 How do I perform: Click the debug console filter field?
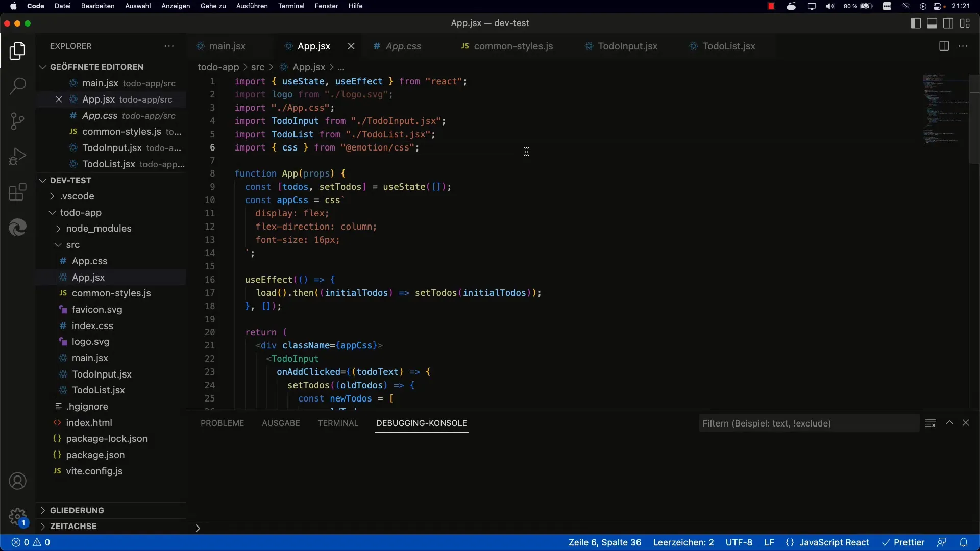[809, 423]
